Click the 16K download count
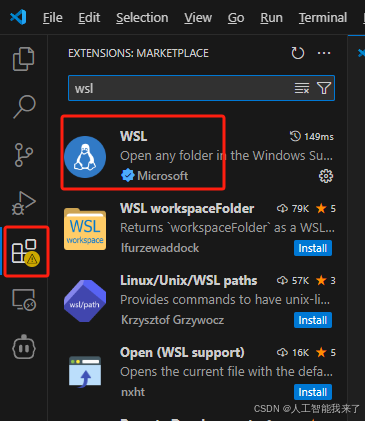The width and height of the screenshot is (365, 421). click(x=293, y=353)
